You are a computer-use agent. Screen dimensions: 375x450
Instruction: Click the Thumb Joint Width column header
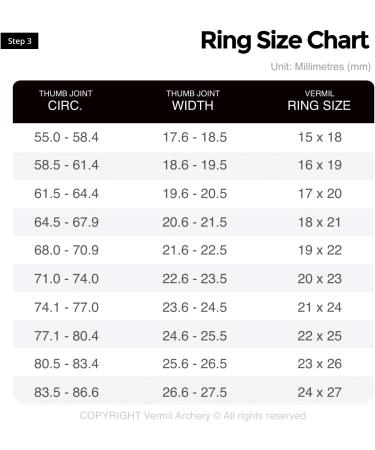coord(193,101)
